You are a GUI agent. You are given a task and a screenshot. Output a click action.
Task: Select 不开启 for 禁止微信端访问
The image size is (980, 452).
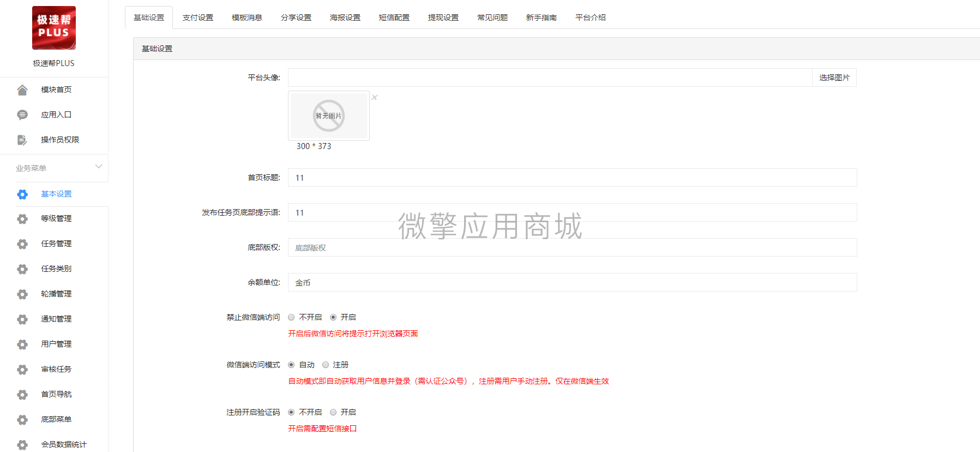point(291,317)
